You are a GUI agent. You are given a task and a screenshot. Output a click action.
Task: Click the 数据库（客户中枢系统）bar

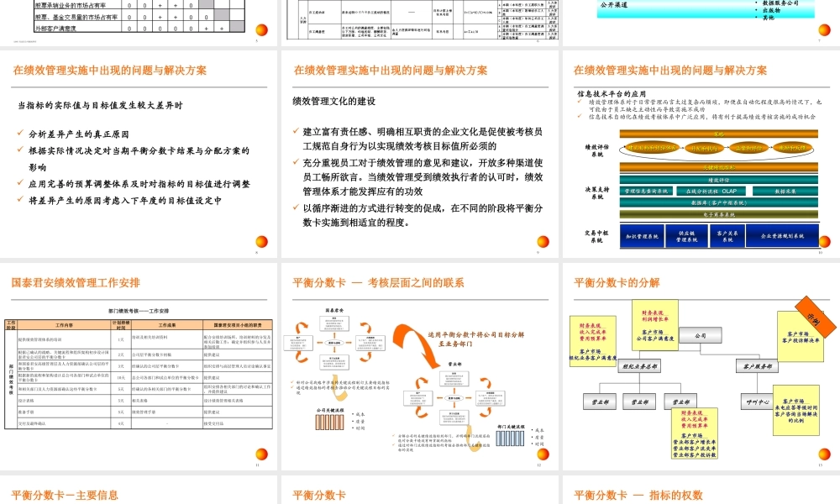718,203
